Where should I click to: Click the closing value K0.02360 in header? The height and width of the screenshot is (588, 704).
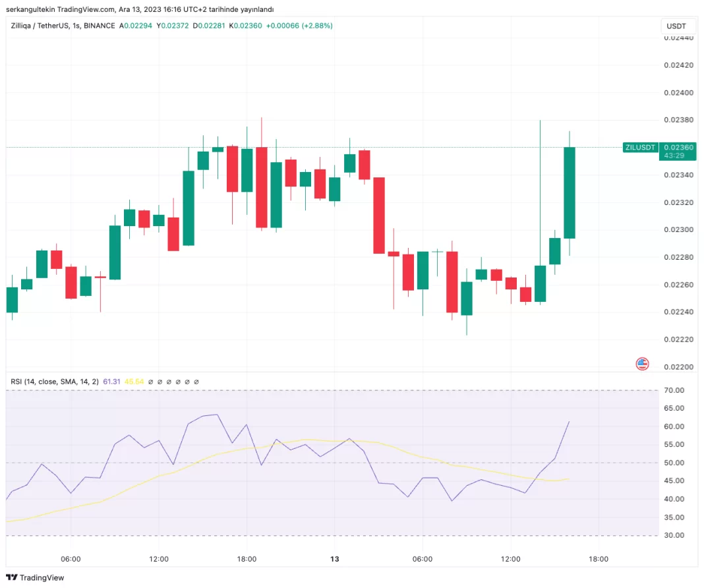(246, 26)
